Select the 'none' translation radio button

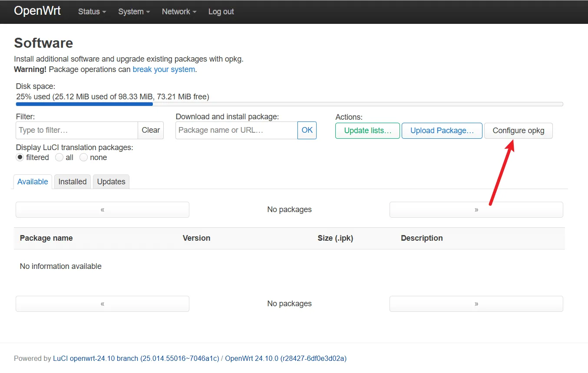click(84, 157)
